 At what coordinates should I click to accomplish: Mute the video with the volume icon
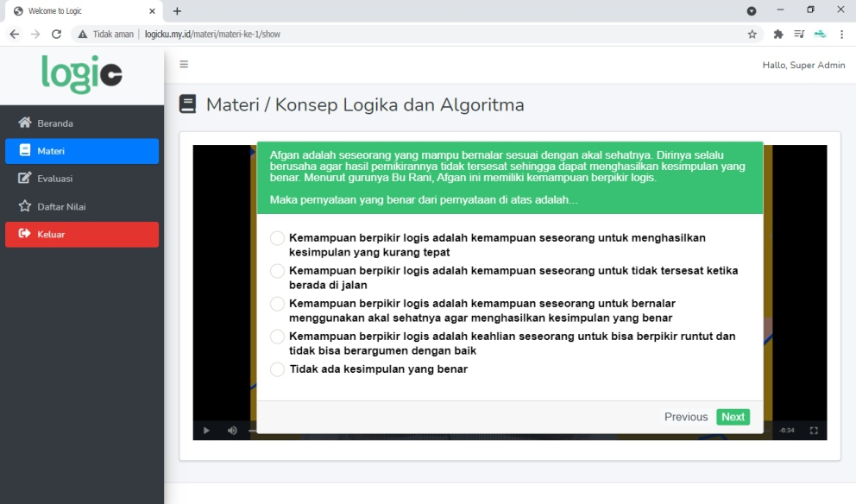[232, 430]
